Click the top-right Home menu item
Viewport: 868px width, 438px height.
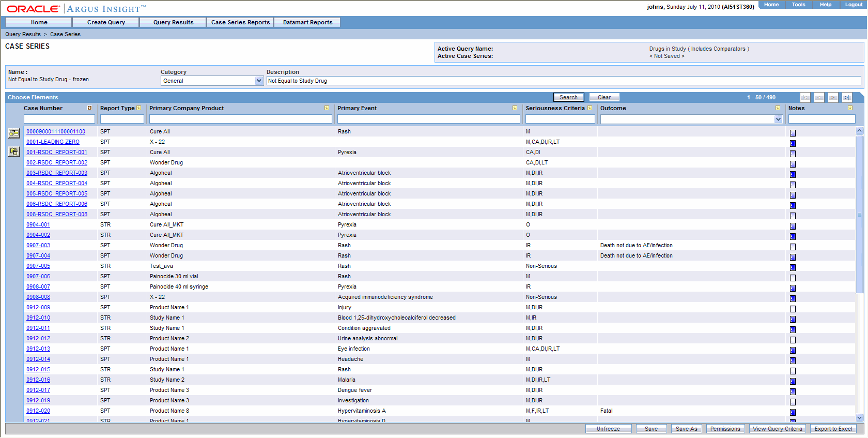pos(771,5)
